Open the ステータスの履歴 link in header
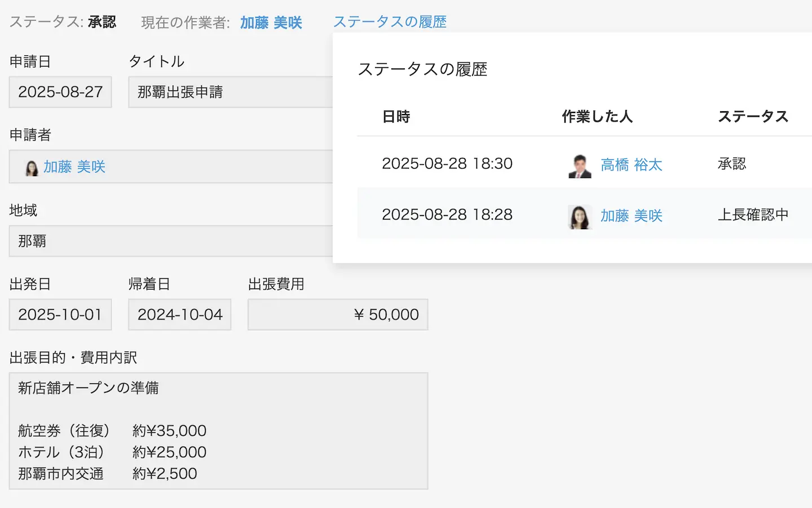 390,22
